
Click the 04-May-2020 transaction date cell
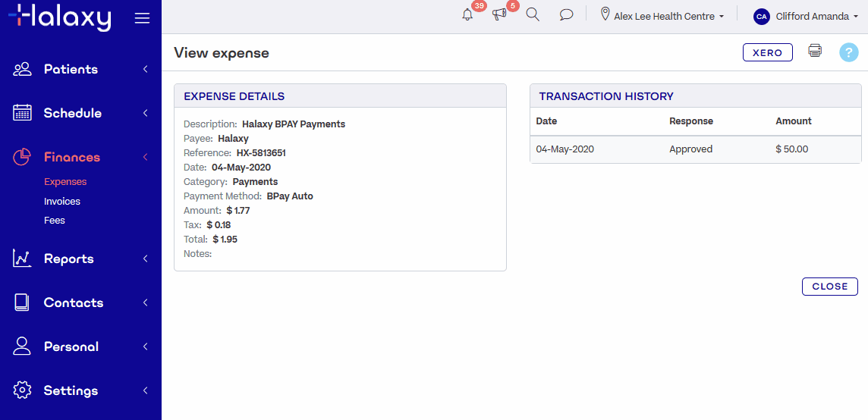pyautogui.click(x=565, y=149)
